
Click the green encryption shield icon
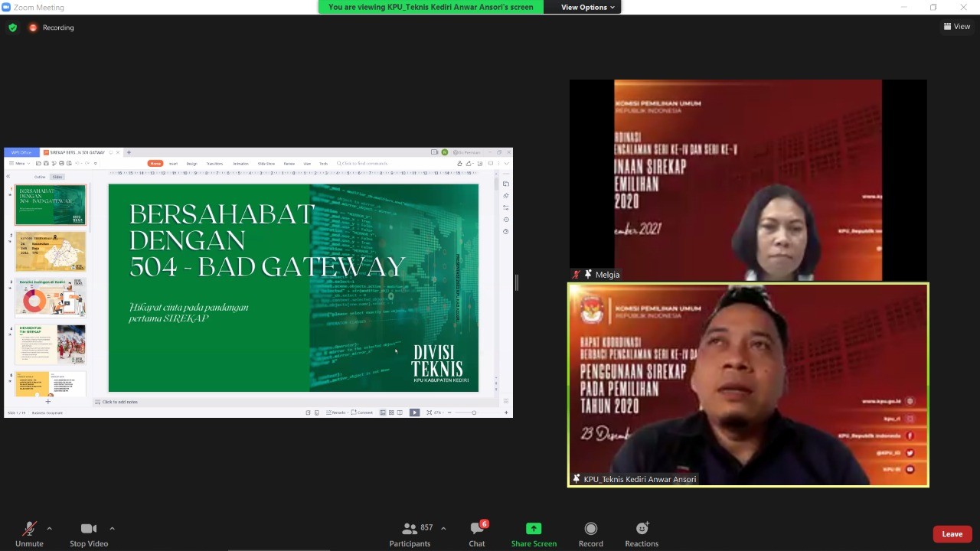12,28
